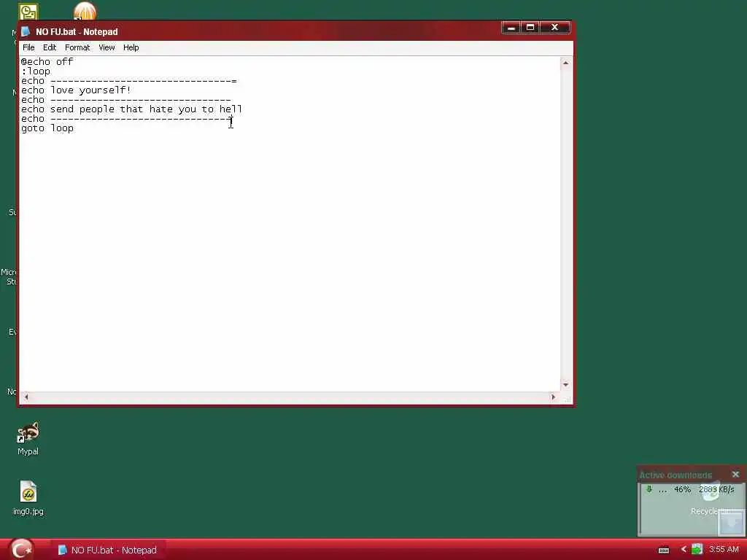Click the ':loop' label line
The image size is (747, 560).
coord(36,71)
